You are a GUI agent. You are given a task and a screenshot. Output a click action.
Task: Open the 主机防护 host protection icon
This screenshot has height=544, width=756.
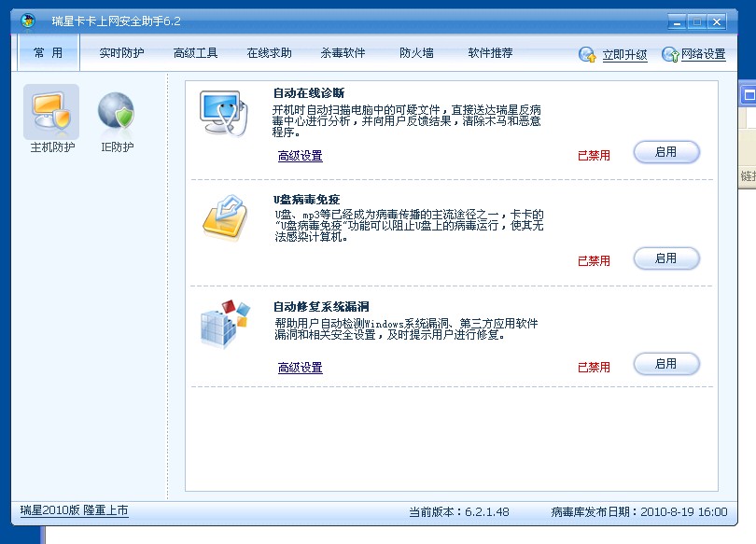[51, 112]
